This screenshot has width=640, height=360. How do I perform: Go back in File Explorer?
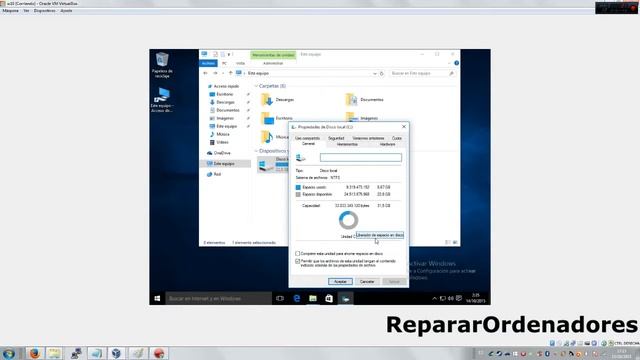tap(205, 73)
